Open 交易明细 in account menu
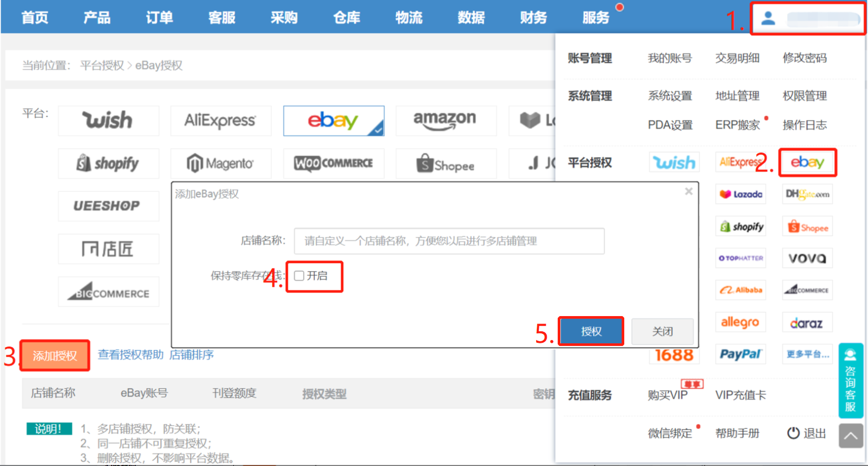Image resolution: width=868 pixels, height=466 pixels. (x=737, y=58)
